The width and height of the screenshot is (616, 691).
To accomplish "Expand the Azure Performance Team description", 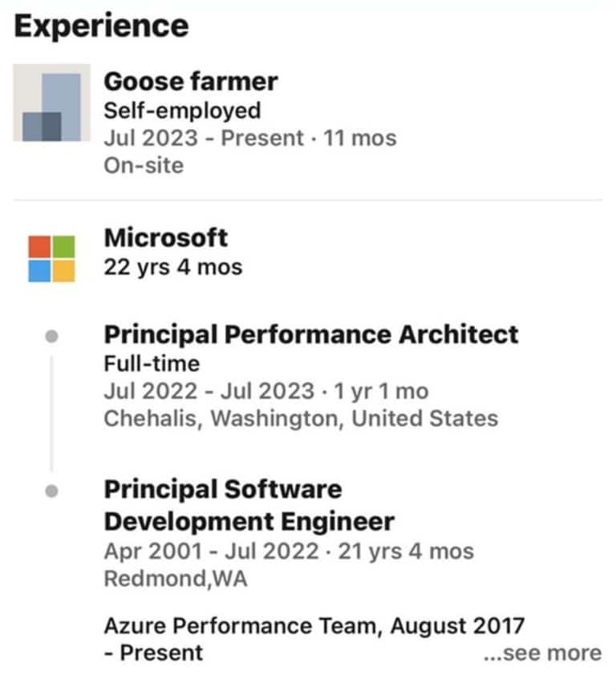I will pyautogui.click(x=541, y=653).
